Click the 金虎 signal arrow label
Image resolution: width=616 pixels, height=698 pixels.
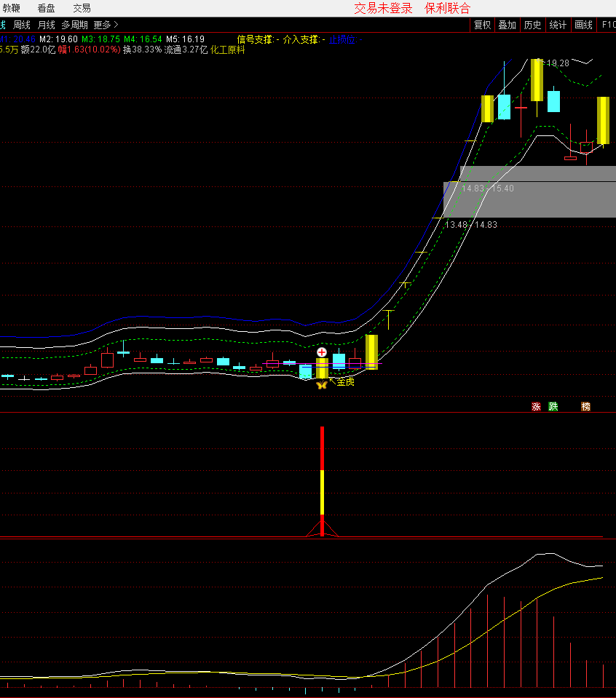click(344, 381)
